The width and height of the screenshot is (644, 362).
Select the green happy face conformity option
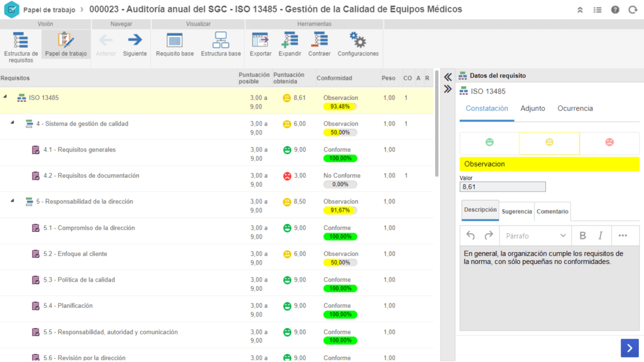489,143
